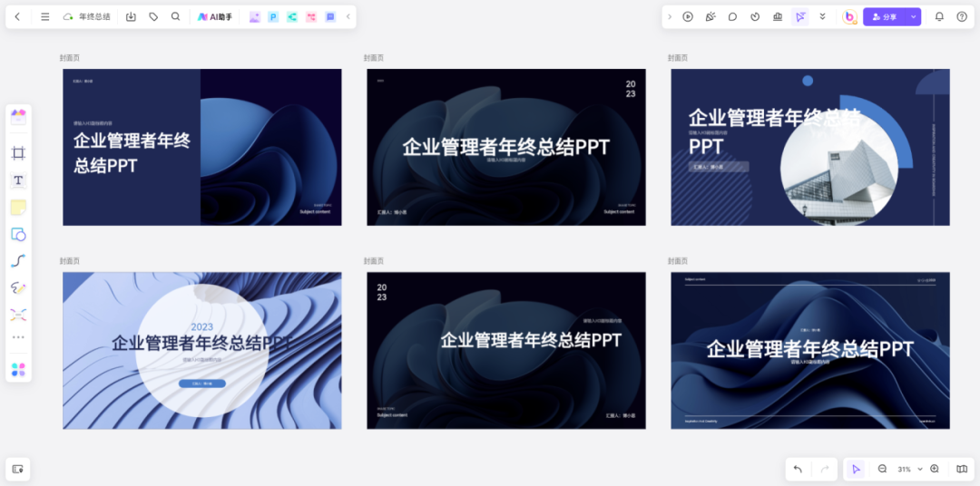
Task: Expand more tools with the double chevron
Action: [822, 16]
